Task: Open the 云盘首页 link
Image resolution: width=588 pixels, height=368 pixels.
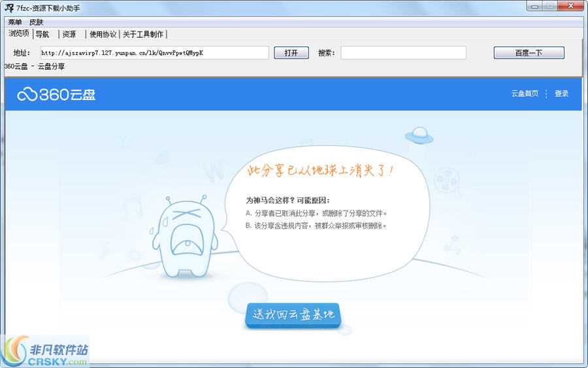Action: pos(525,93)
